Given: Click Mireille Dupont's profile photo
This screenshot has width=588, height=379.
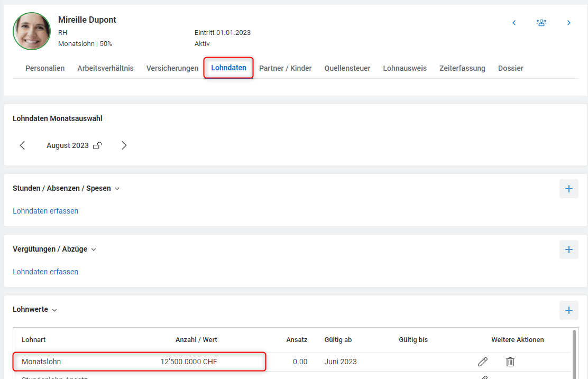Looking at the screenshot, I should coord(32,31).
